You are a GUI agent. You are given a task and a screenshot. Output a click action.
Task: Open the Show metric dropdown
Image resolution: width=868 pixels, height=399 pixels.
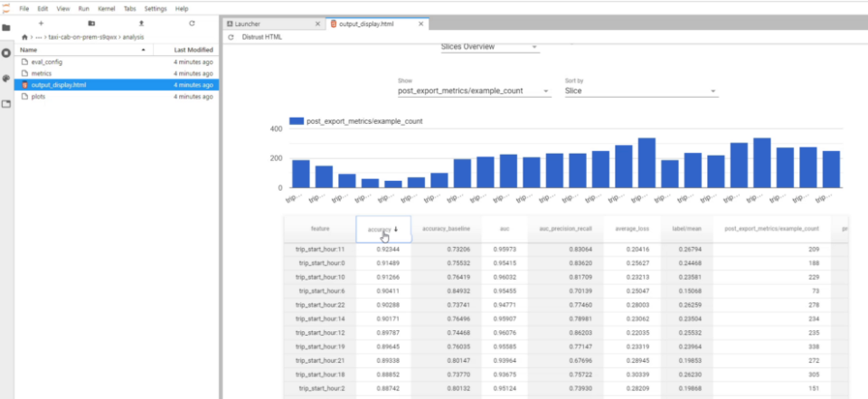pyautogui.click(x=475, y=90)
